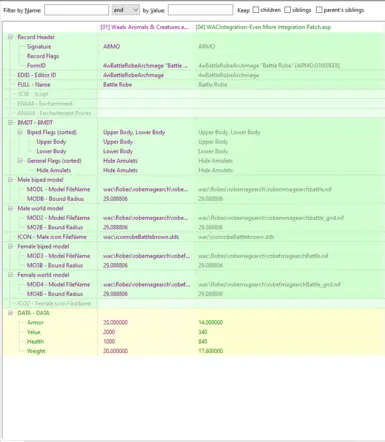The height and width of the screenshot is (442, 385).
Task: Collapse the Female world model node
Action: point(10,275)
